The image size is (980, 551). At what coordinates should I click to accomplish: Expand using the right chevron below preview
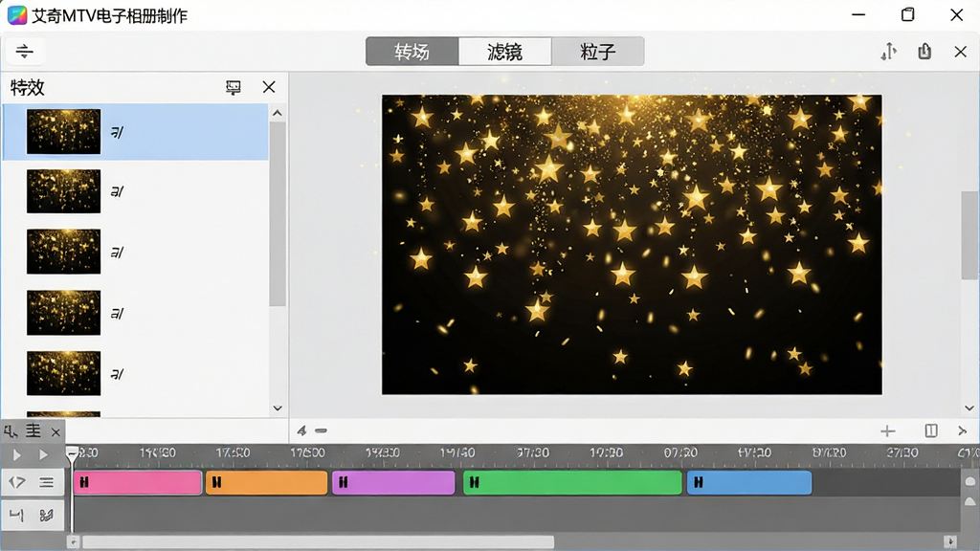point(963,431)
